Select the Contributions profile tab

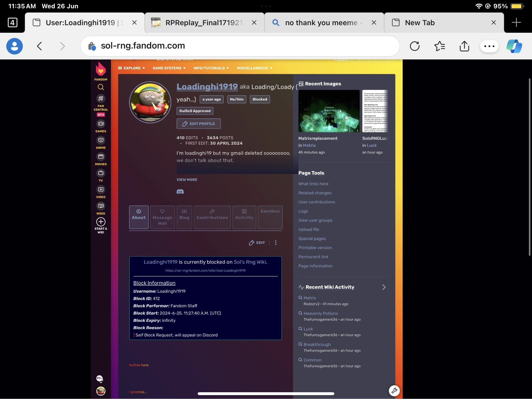[212, 217]
